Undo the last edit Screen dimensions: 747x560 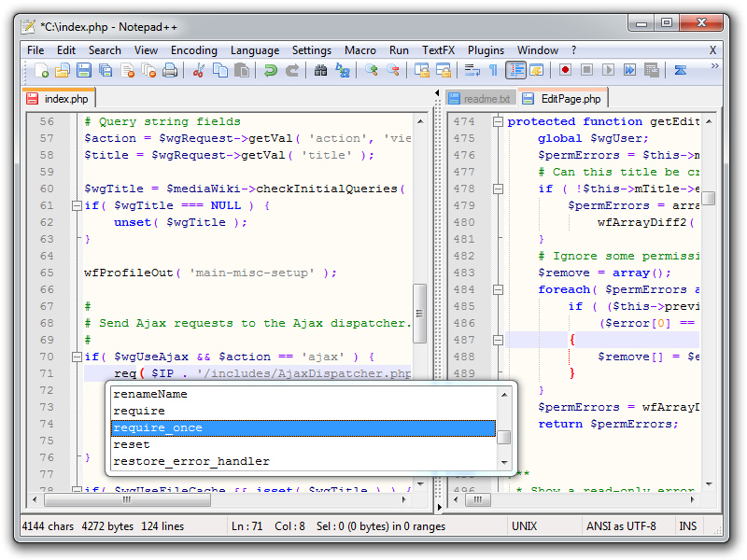tap(269, 69)
